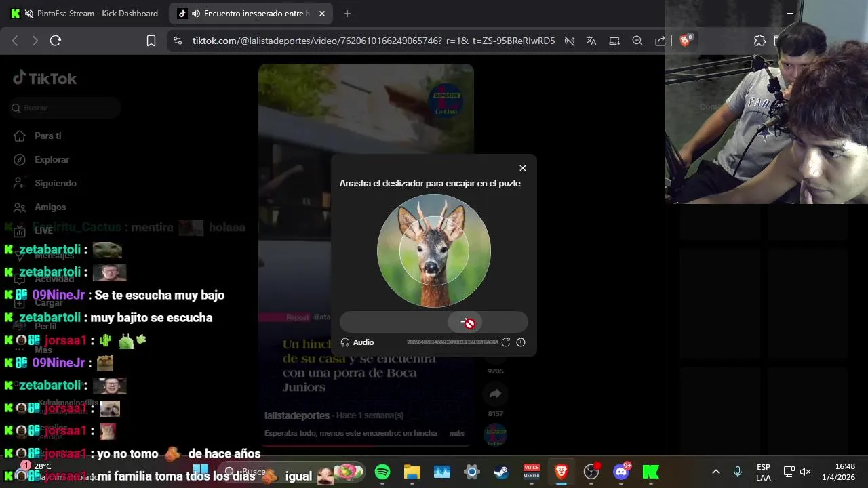Open Settings gear from taskbar
Screen dimensions: 868x488
472,472
